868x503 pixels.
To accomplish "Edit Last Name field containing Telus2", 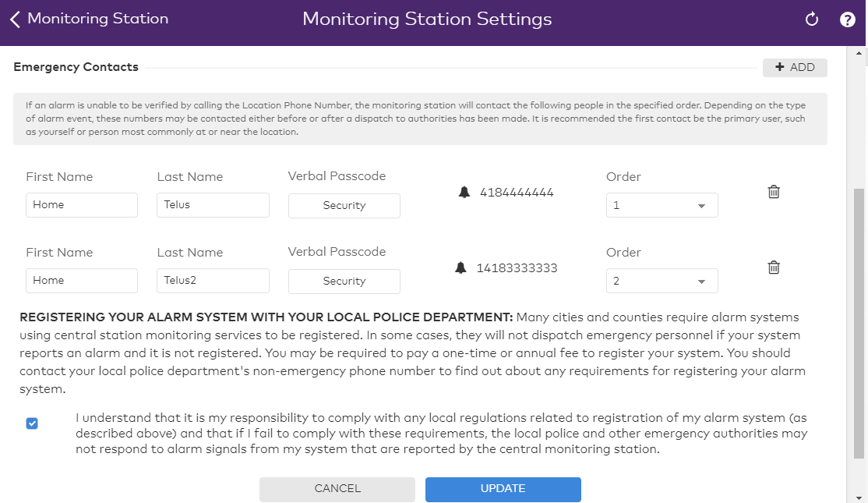I will coord(213,281).
